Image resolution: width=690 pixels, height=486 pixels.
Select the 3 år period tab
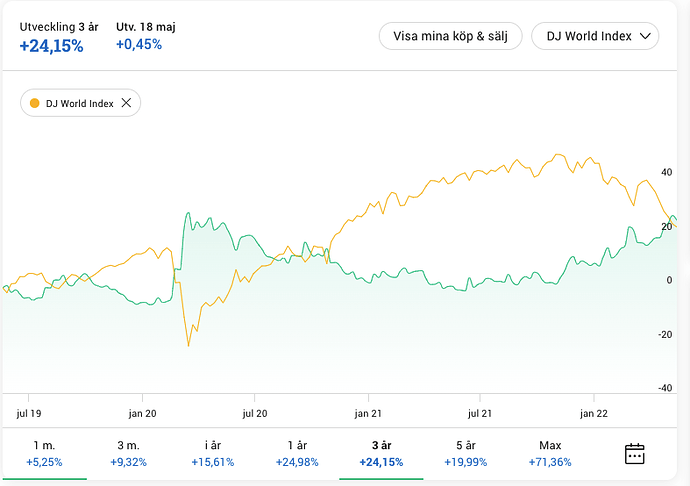coord(381,453)
